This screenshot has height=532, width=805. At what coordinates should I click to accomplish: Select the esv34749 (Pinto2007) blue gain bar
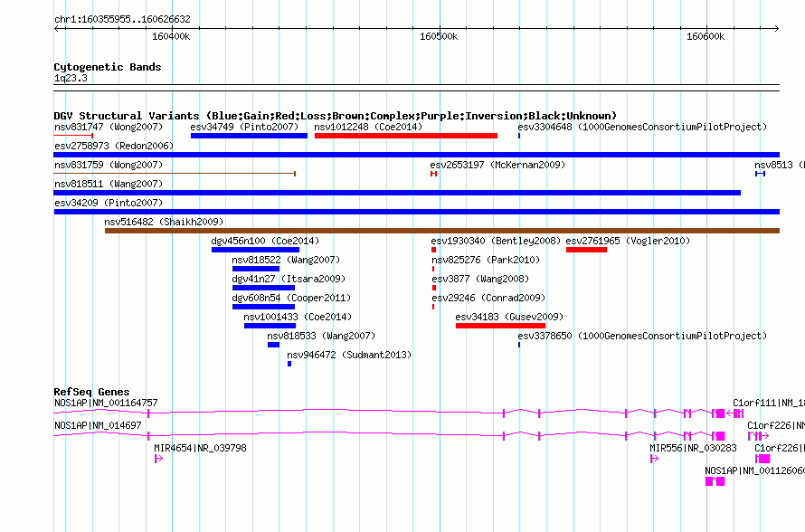pos(249,136)
